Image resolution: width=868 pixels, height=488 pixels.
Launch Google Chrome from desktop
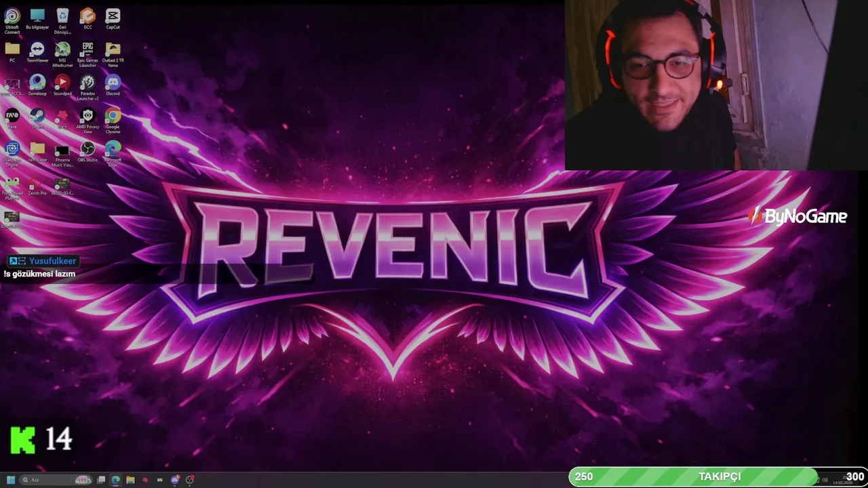[x=113, y=121]
